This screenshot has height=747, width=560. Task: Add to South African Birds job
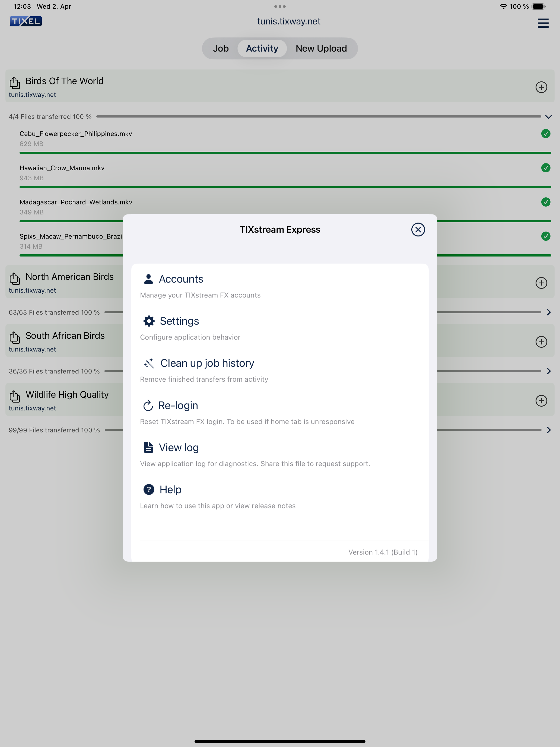(541, 341)
